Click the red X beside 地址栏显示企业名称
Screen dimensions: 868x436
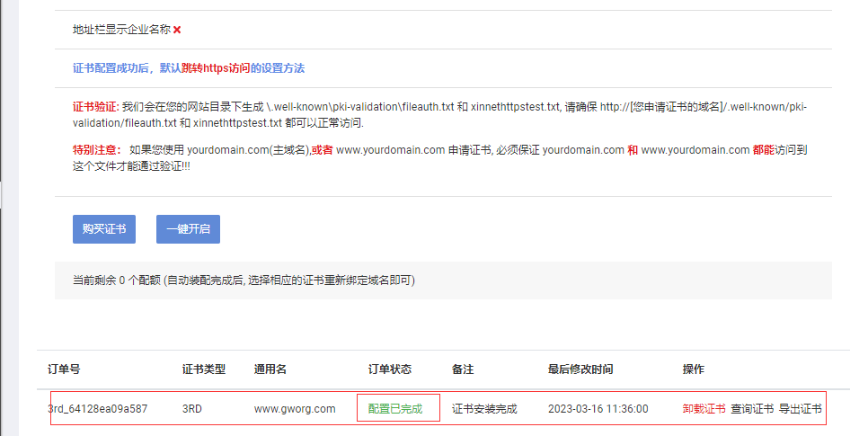point(177,30)
